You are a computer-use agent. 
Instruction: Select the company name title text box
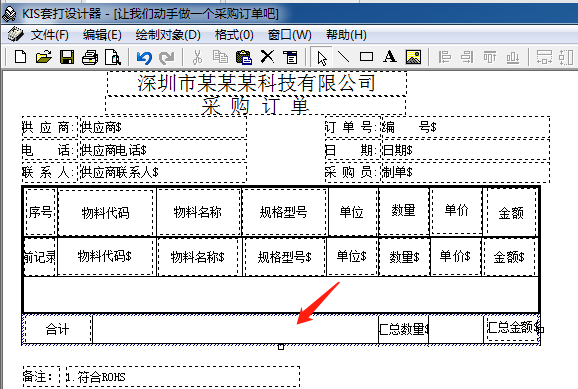click(x=257, y=83)
